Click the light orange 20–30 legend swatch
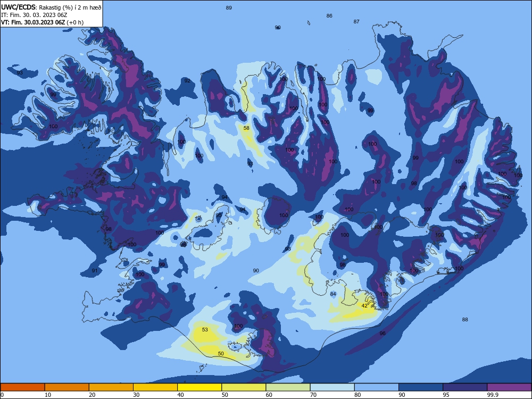This screenshot has height=399, width=532. click(111, 387)
